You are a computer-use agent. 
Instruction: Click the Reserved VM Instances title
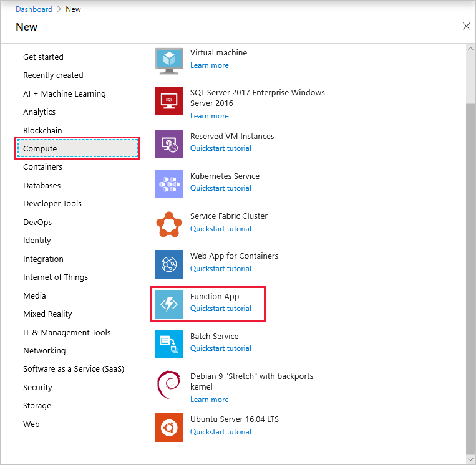[232, 137]
